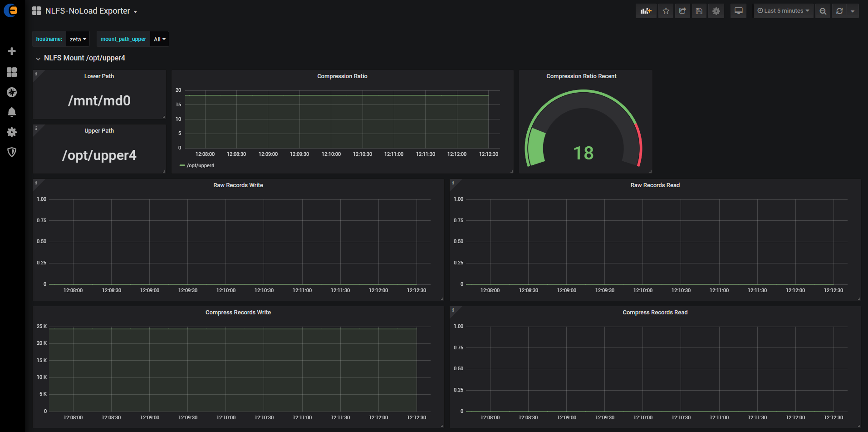This screenshot has width=868, height=432.
Task: Open the Server Admin shield icon
Action: click(x=12, y=152)
